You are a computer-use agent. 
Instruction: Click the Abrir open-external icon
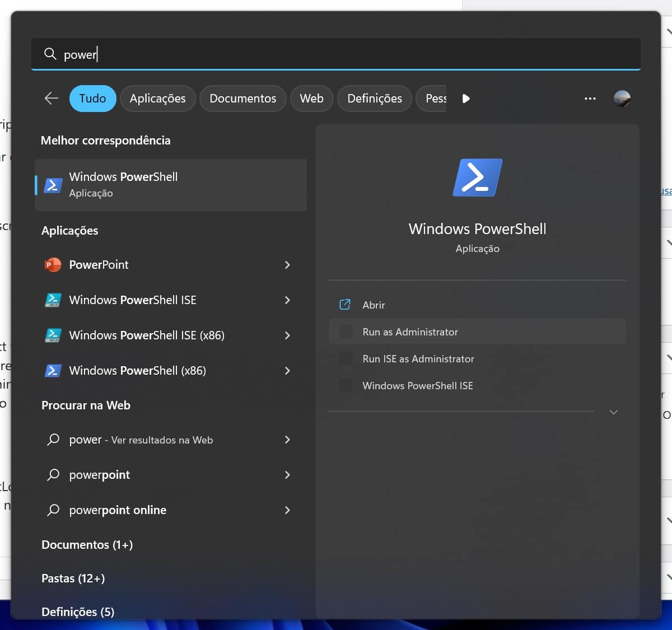pyautogui.click(x=346, y=305)
